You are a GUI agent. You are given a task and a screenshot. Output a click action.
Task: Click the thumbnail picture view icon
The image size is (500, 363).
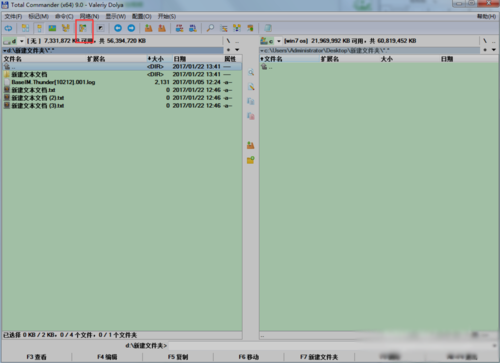coord(52,28)
